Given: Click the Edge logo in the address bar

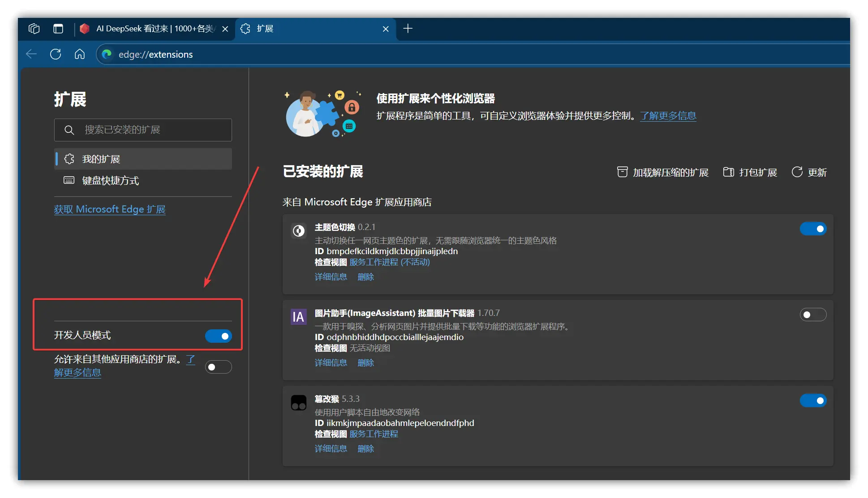Looking at the screenshot, I should pos(107,54).
